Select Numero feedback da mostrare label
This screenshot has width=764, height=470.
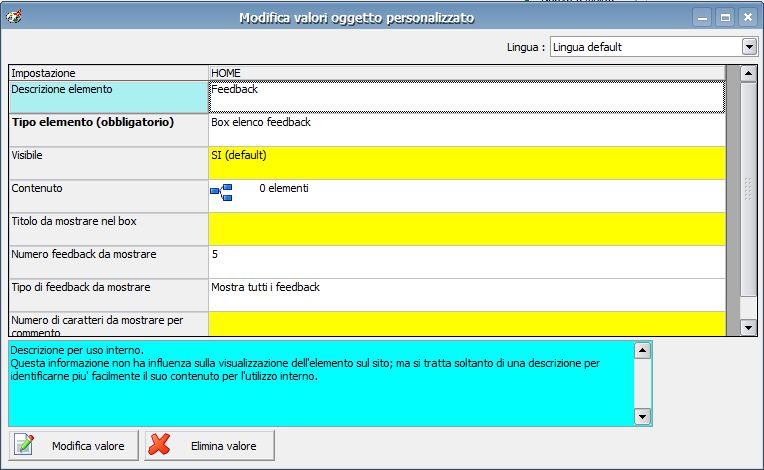pyautogui.click(x=109, y=263)
